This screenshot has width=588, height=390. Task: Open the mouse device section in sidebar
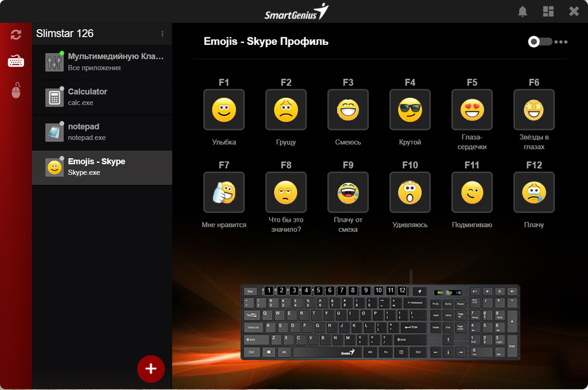16,90
